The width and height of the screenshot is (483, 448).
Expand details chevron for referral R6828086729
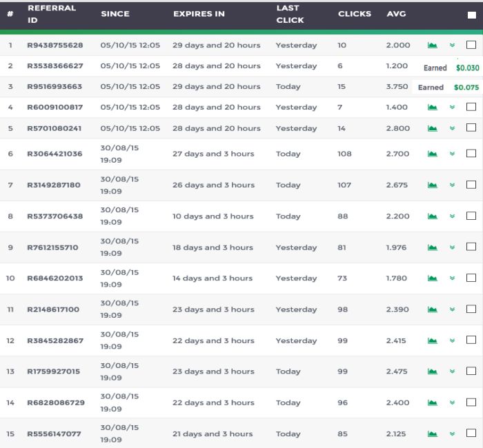(452, 403)
